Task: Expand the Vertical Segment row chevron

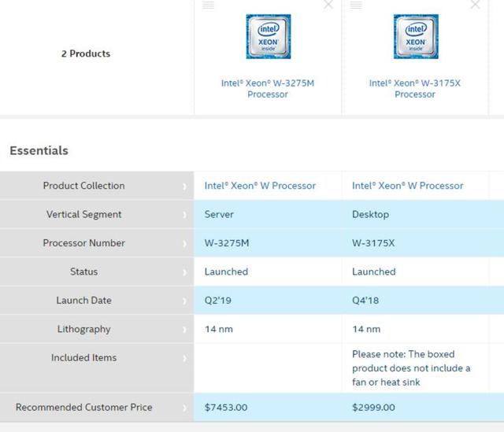Action: (x=184, y=215)
